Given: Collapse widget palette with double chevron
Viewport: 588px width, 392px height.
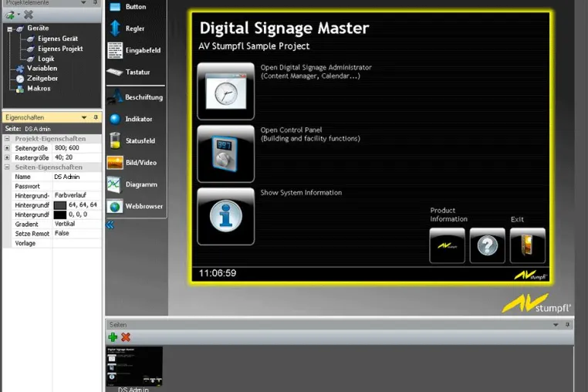Looking at the screenshot, I should pyautogui.click(x=110, y=225).
